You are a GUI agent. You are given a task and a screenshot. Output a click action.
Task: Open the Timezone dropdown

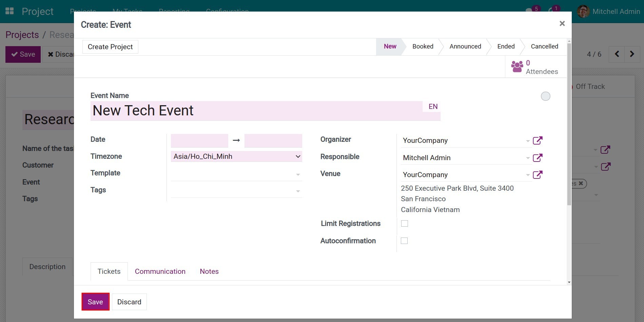click(x=236, y=156)
